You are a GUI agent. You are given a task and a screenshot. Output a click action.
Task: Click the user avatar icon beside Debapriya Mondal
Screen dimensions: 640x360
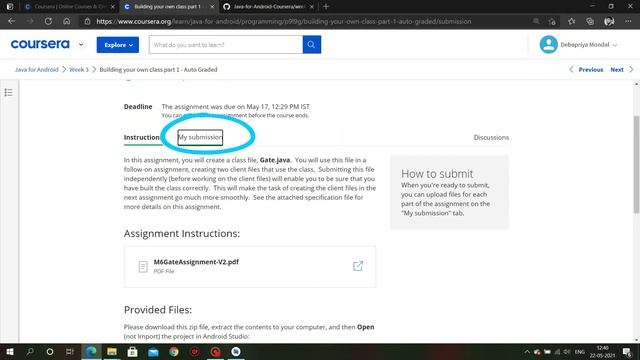pos(548,44)
